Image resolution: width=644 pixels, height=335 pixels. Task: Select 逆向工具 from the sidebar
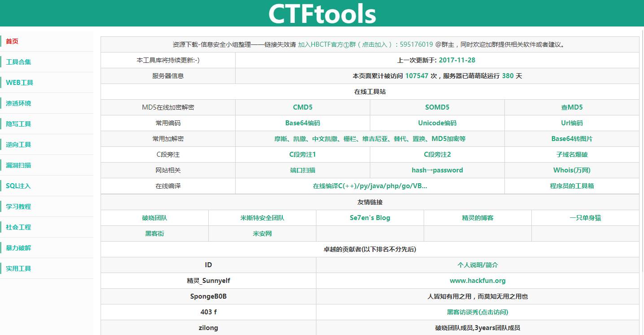point(18,145)
